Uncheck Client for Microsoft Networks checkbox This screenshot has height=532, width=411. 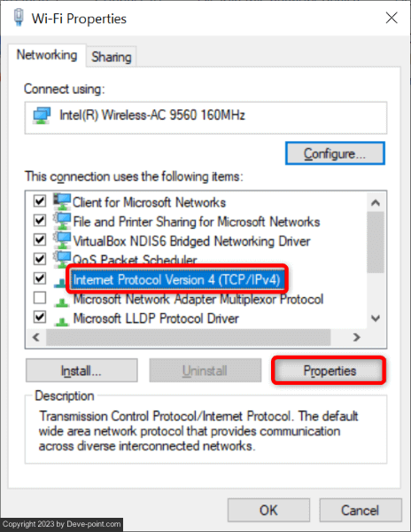[x=40, y=201]
